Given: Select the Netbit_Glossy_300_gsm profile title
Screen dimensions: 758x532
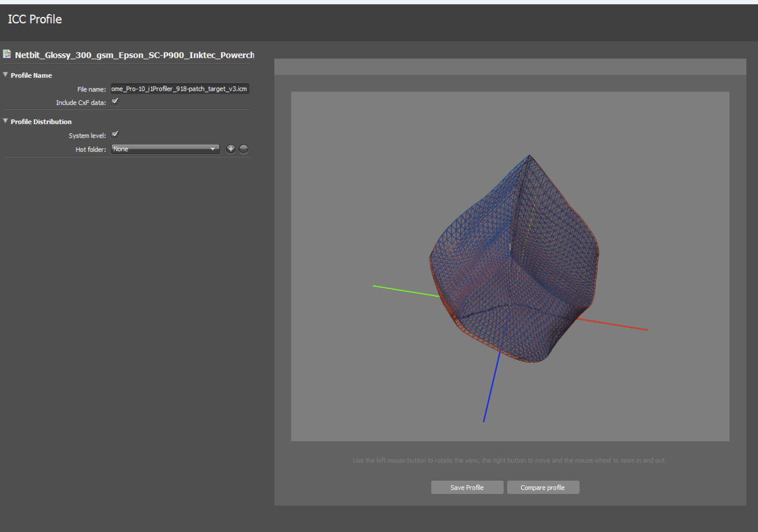Looking at the screenshot, I should coord(134,55).
